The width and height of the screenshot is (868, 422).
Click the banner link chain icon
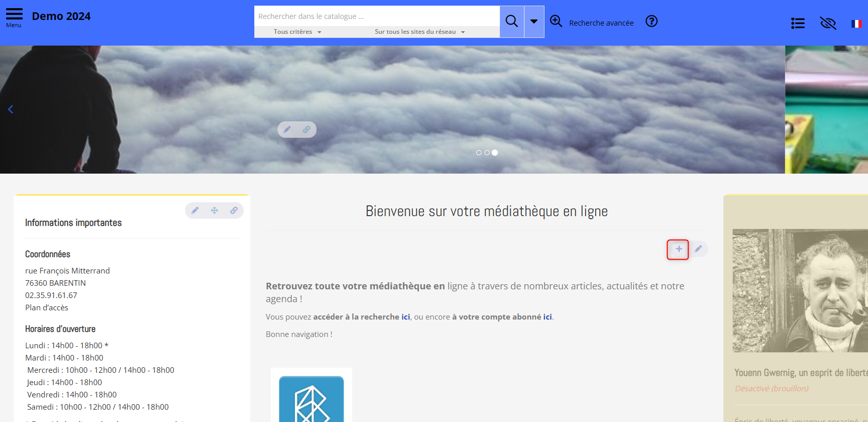(x=306, y=130)
